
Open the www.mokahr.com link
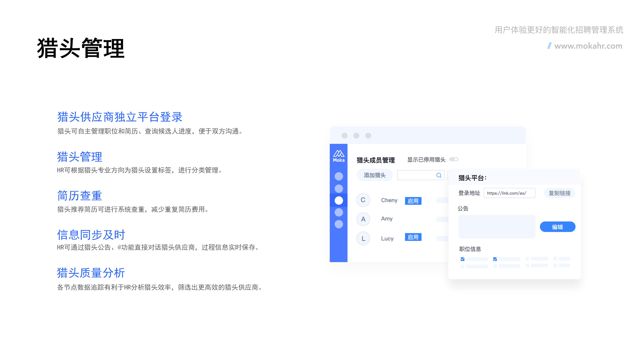click(588, 46)
